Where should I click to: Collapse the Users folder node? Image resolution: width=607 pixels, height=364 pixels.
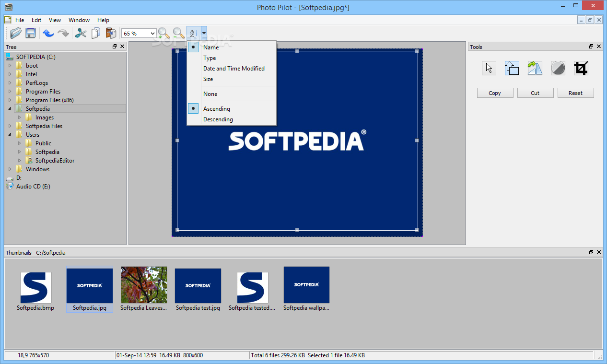[x=10, y=135]
